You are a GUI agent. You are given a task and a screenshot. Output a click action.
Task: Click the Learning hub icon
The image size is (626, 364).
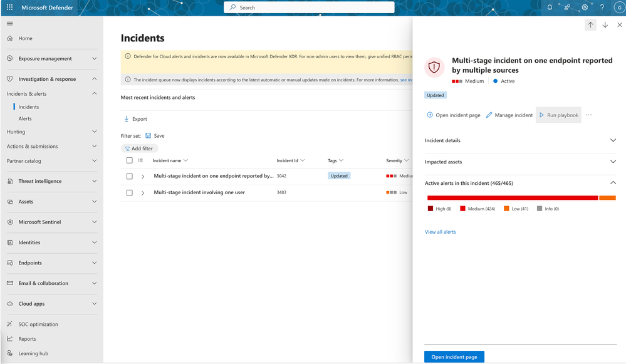9,353
